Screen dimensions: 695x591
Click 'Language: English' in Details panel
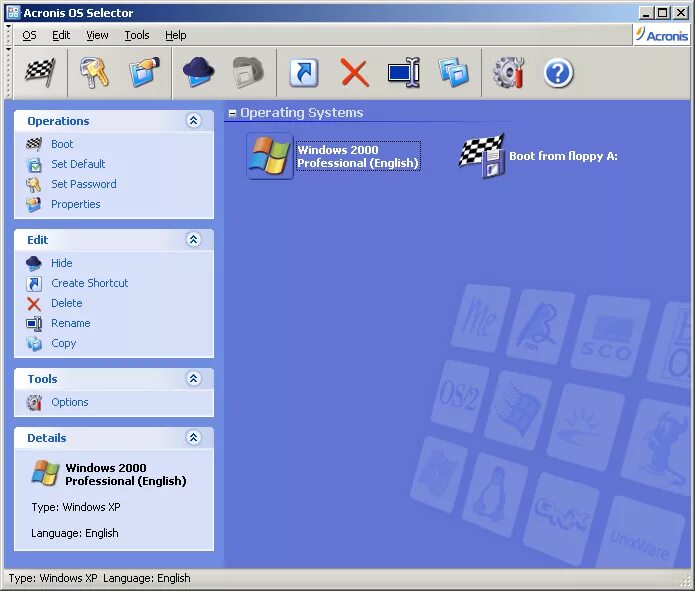(x=74, y=533)
